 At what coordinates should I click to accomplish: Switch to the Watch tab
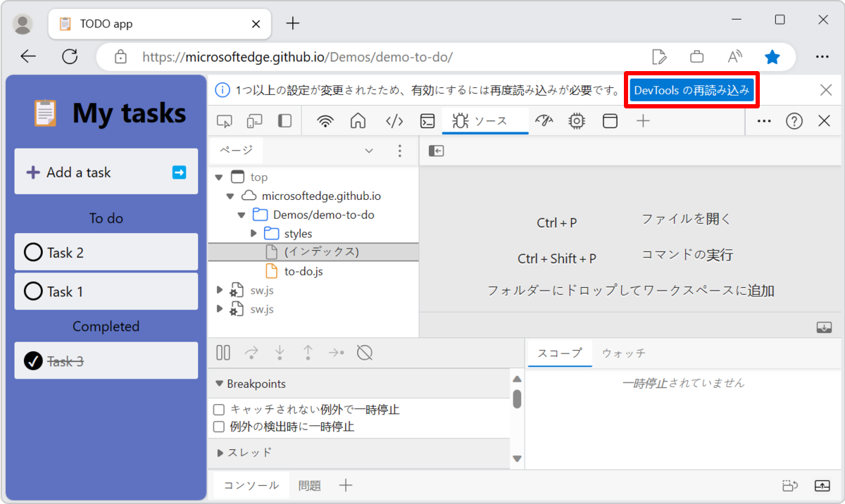pos(622,353)
